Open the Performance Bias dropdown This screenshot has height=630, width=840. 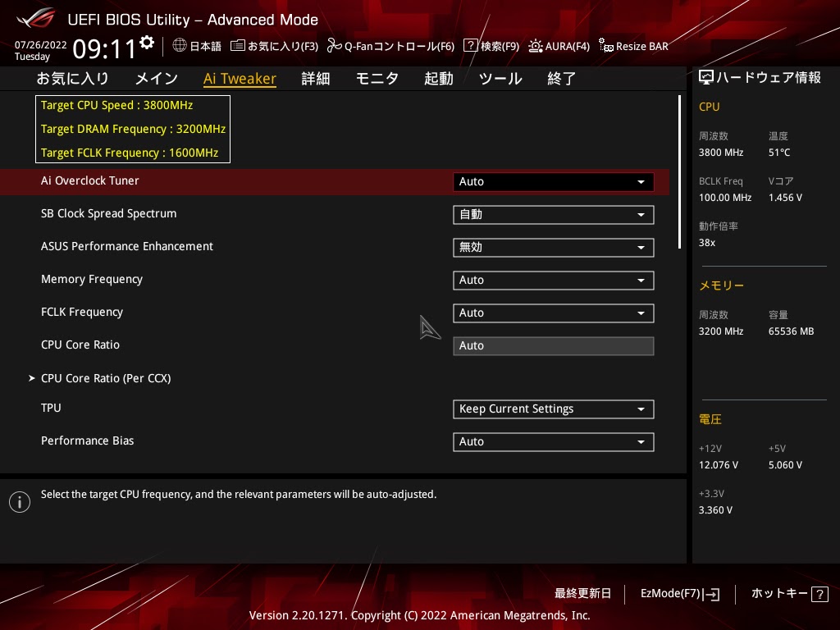point(554,441)
